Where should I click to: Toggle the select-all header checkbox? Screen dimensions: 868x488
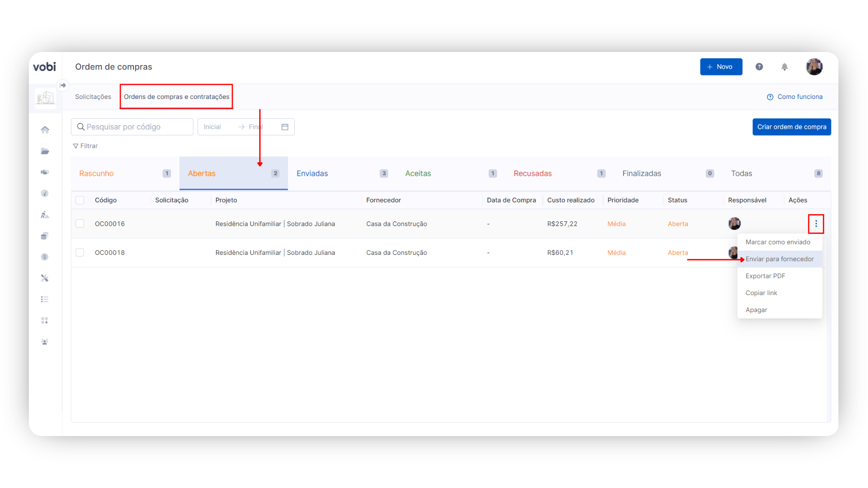(80, 200)
